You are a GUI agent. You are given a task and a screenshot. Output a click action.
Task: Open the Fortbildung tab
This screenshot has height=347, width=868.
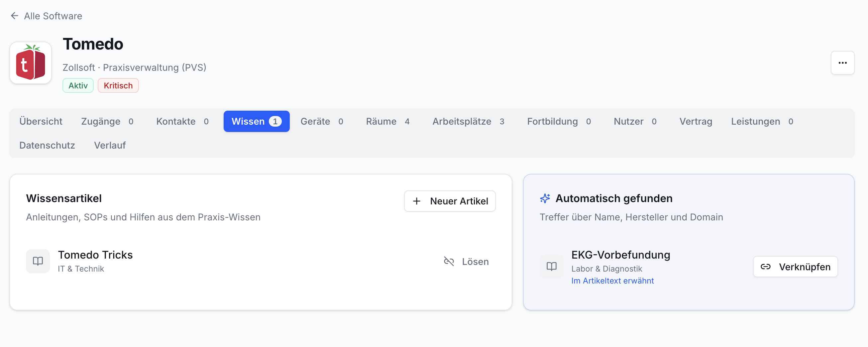click(x=559, y=121)
